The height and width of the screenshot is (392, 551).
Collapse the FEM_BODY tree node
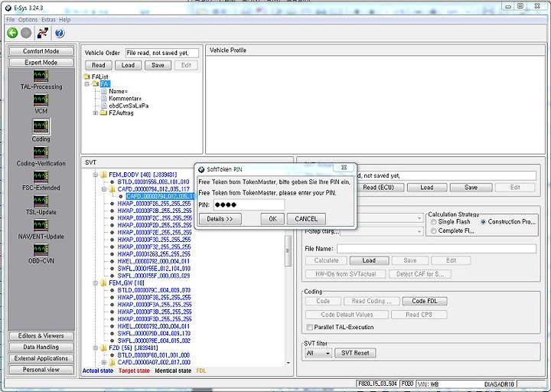tap(96, 175)
